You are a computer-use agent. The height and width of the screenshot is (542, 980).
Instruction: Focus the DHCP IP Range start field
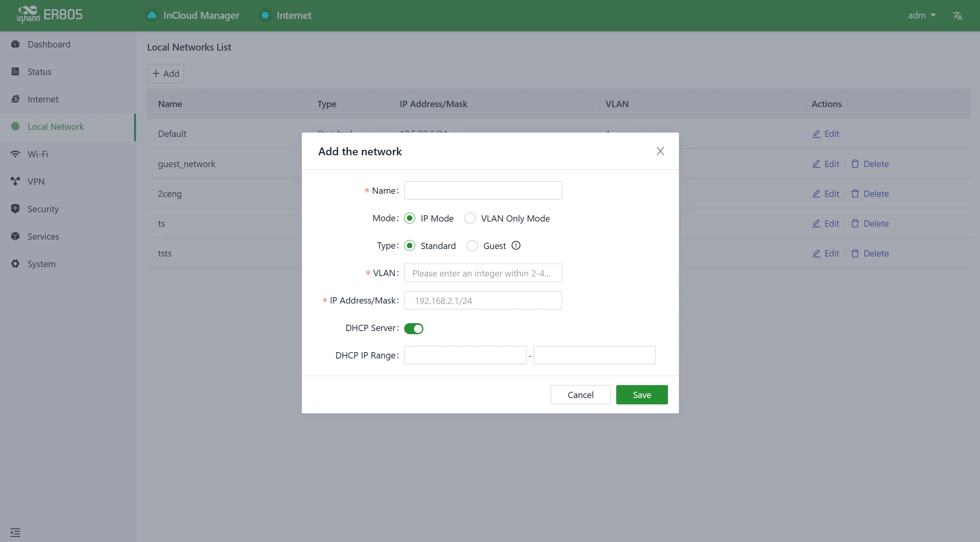pyautogui.click(x=465, y=355)
